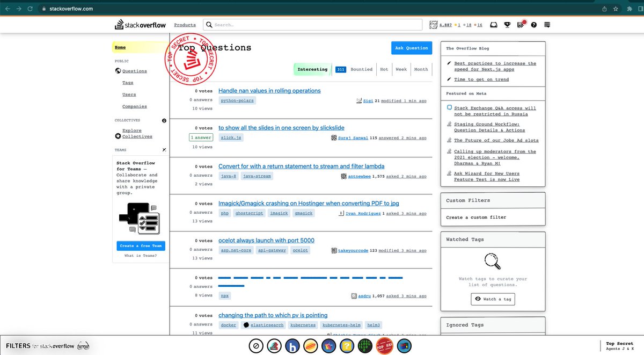This screenshot has width=644, height=355.
Task: Click the 4,887 reputation score
Action: 445,25
